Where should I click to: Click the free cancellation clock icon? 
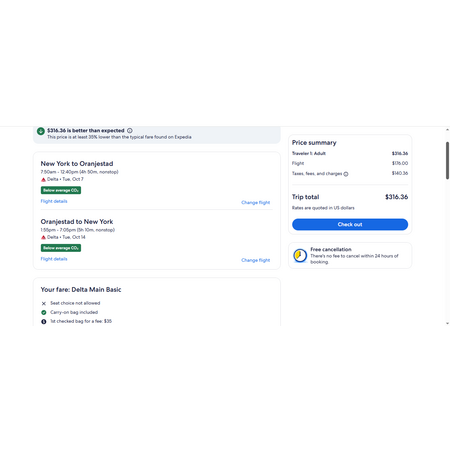click(x=300, y=256)
